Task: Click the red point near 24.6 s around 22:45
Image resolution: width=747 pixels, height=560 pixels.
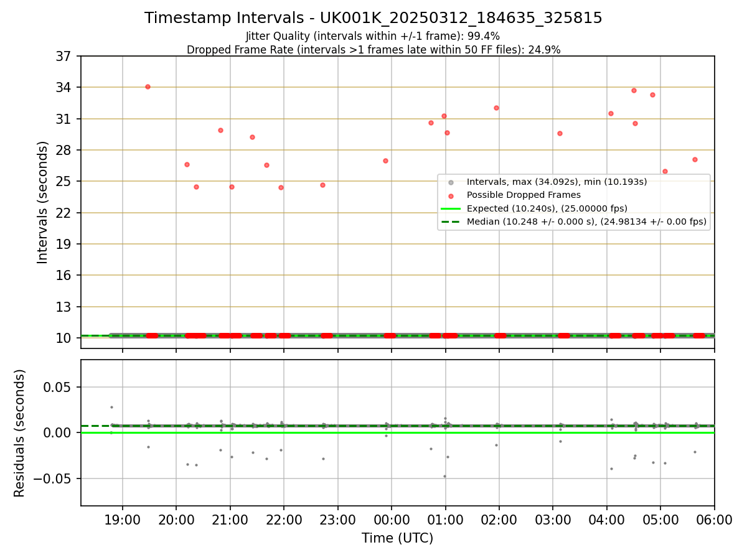Action: [x=322, y=185]
